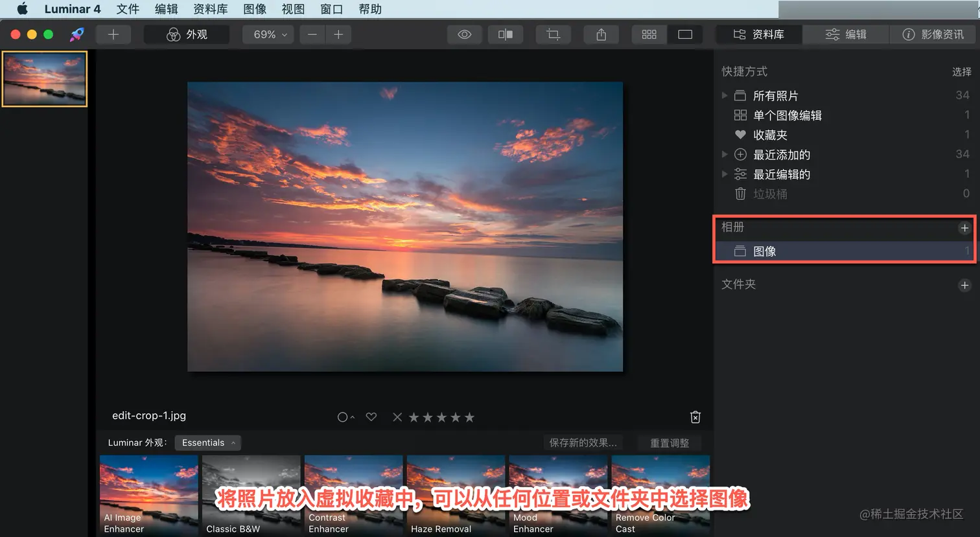980x537 pixels.
Task: Open the 外观 looks panel button
Action: (187, 34)
